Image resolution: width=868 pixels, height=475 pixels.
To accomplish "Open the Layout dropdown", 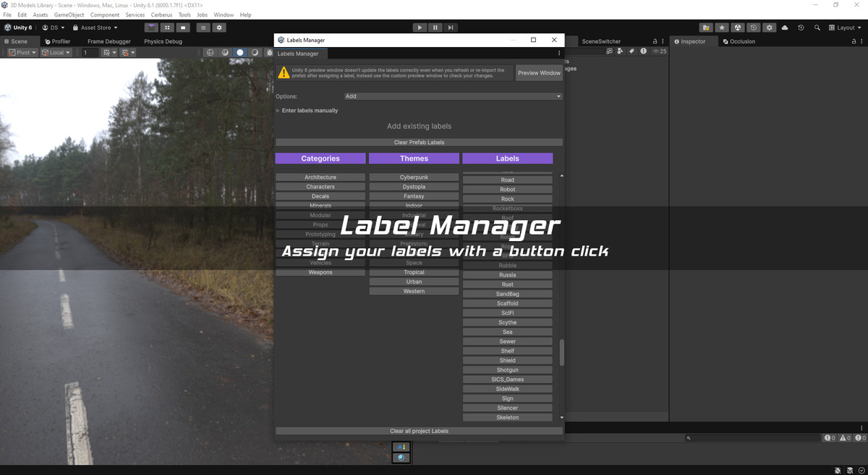I will pyautogui.click(x=845, y=28).
